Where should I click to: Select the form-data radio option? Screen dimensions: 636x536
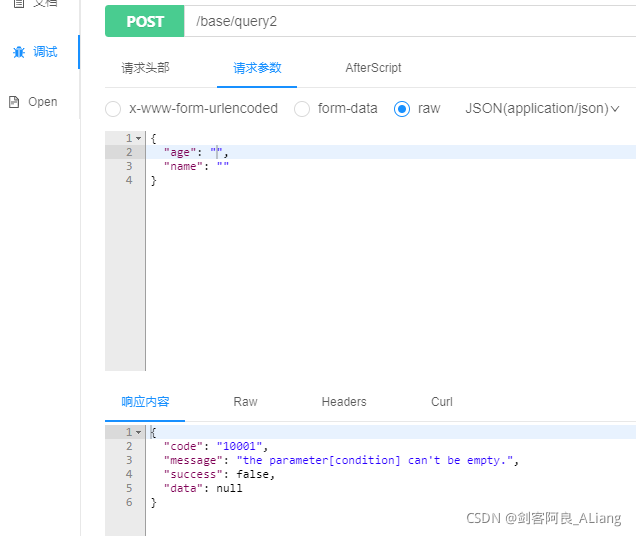tap(302, 109)
